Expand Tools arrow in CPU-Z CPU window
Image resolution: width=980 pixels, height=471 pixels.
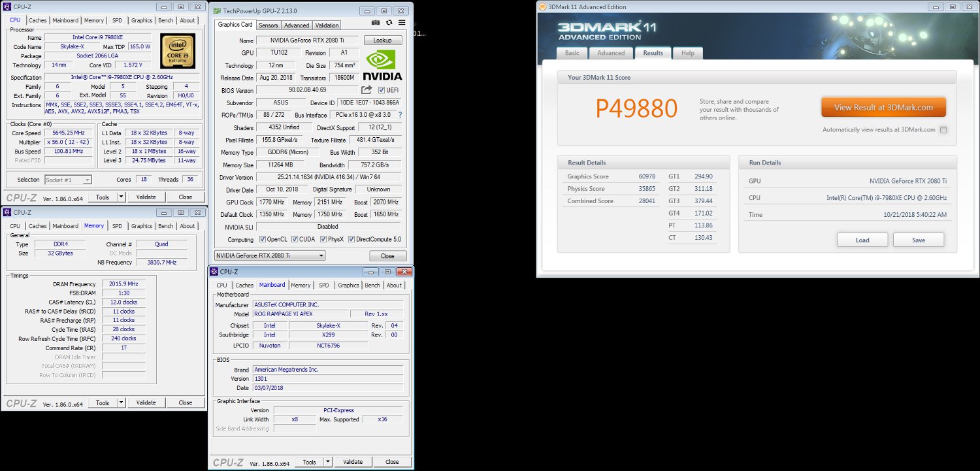(121, 197)
